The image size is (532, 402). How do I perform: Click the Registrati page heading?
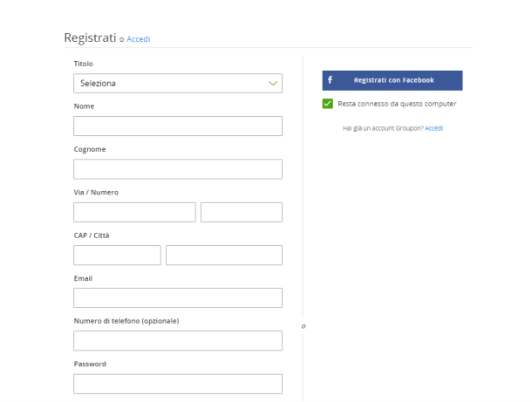(x=90, y=38)
